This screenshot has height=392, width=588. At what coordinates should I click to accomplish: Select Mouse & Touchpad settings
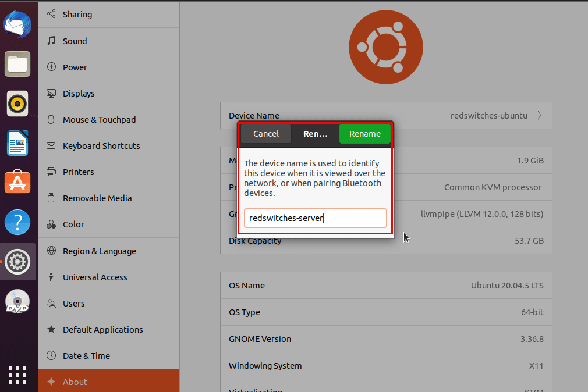pos(109,120)
